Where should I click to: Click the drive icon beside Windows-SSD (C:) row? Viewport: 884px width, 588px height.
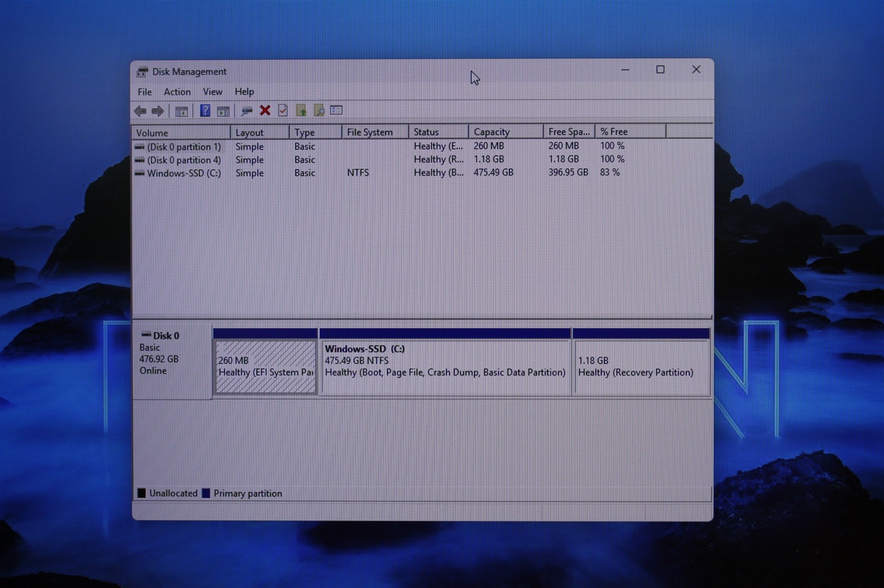click(x=139, y=173)
